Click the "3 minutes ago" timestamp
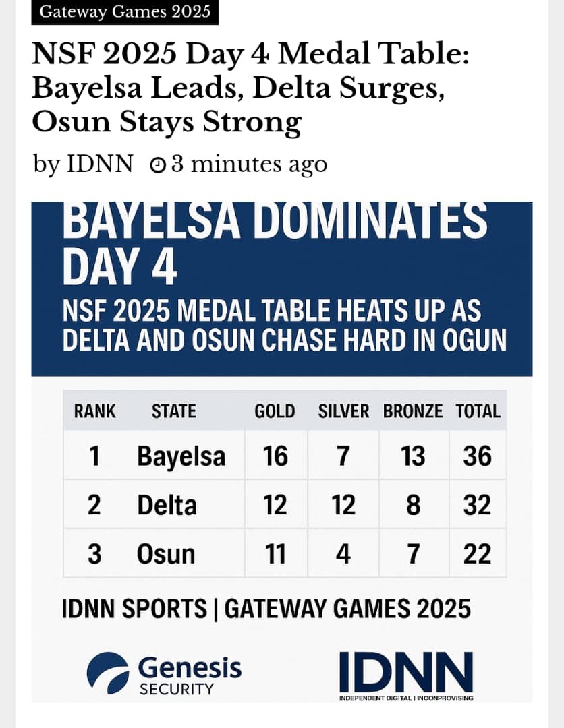 (249, 164)
